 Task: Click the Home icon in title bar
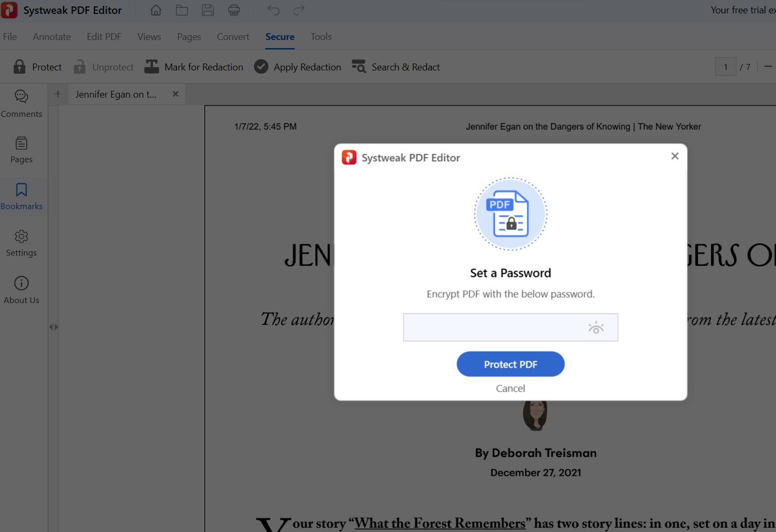tap(156, 10)
